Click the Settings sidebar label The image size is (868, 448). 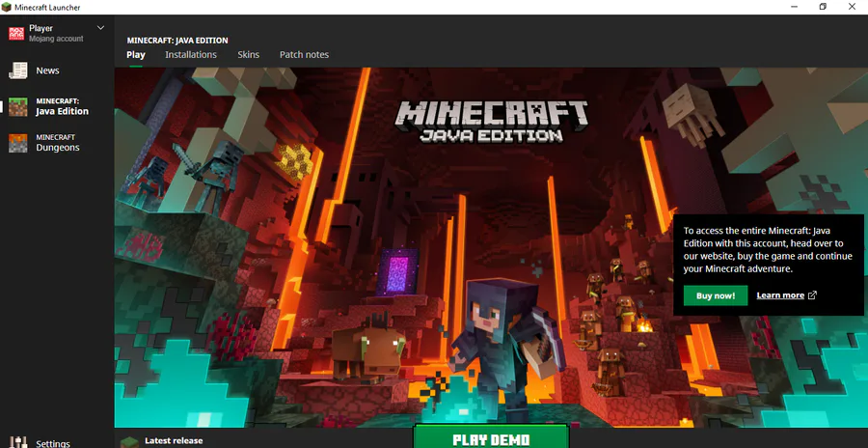[x=53, y=443]
